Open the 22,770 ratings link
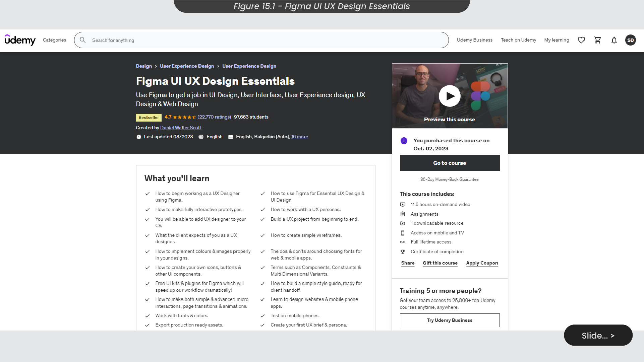 coord(214,117)
